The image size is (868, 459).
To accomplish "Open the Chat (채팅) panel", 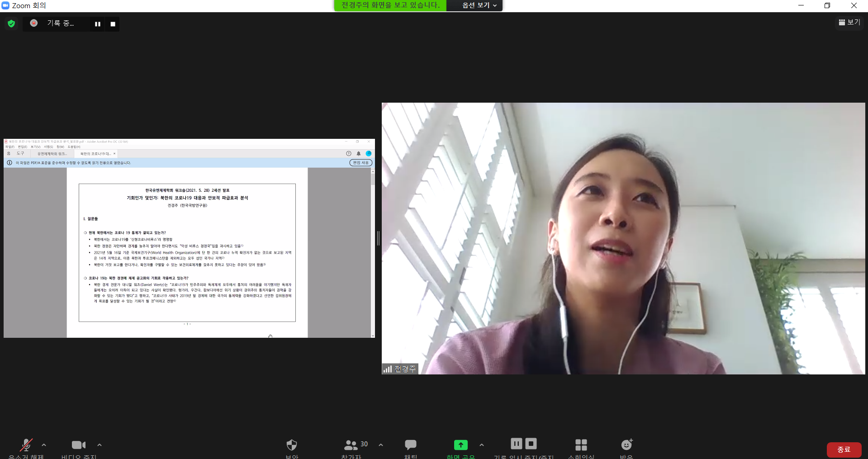I will click(x=410, y=445).
